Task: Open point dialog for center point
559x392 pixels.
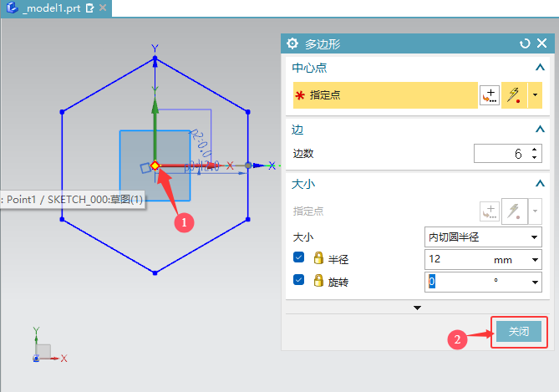Action: 489,95
